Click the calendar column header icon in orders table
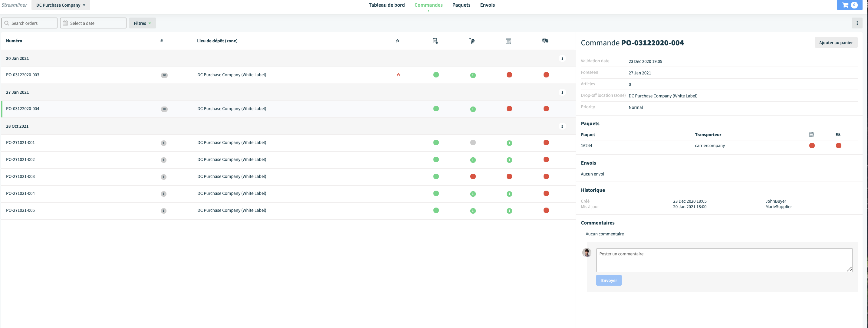The image size is (868, 328). pos(508,41)
